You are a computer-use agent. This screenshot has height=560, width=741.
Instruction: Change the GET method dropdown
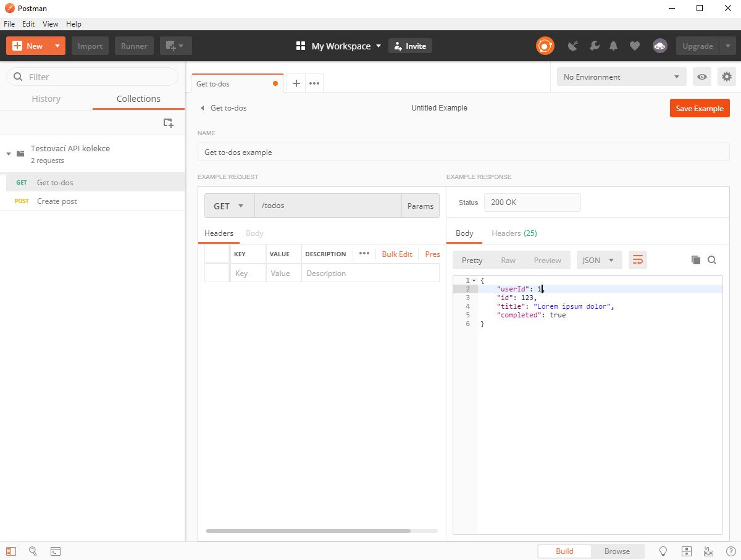pyautogui.click(x=229, y=206)
